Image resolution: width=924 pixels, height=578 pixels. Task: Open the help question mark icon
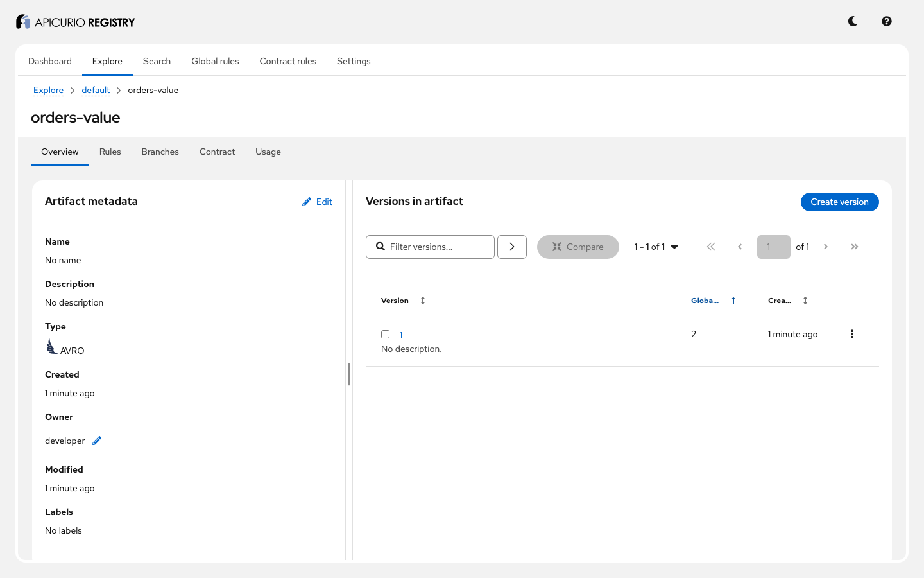[x=887, y=21]
